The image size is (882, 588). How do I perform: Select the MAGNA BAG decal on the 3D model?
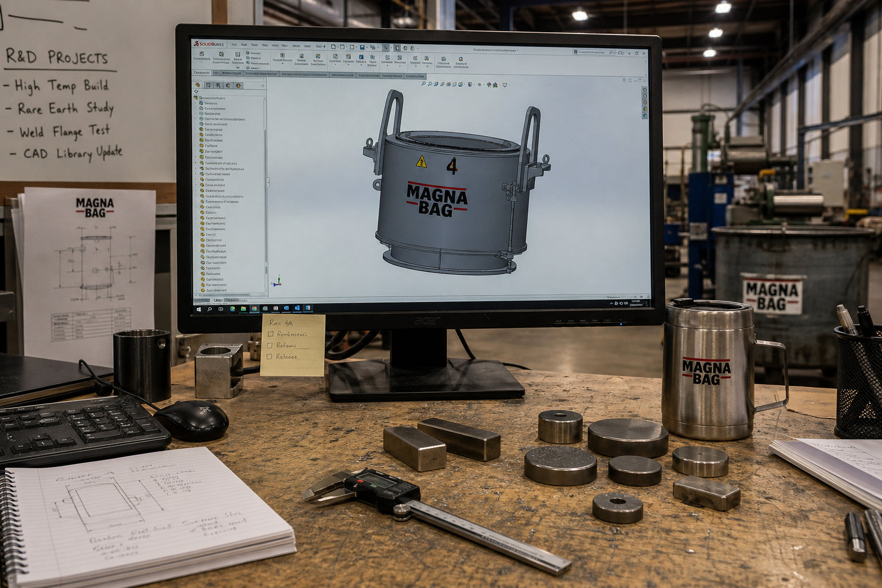tap(437, 199)
